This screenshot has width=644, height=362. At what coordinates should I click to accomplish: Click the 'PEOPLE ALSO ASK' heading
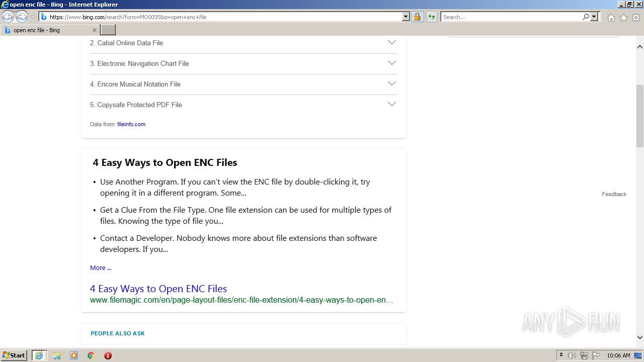coord(118,333)
